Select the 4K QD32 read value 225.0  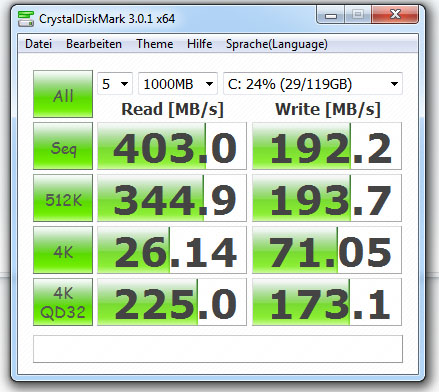click(172, 302)
